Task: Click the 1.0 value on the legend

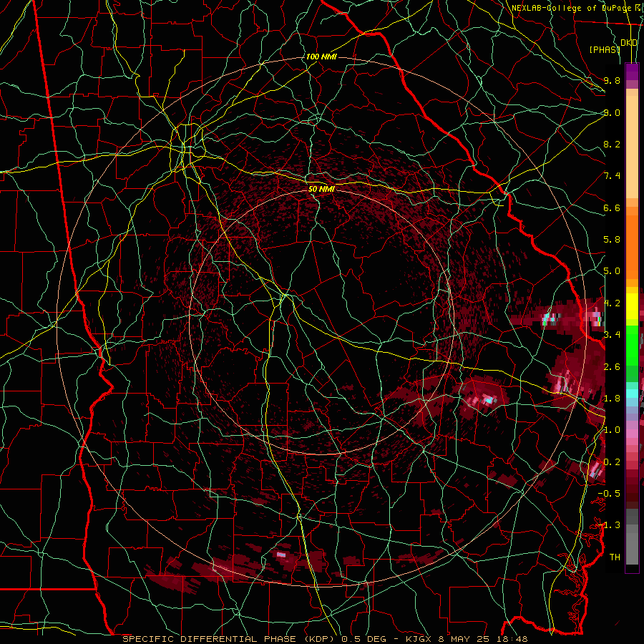Action: pos(612,430)
